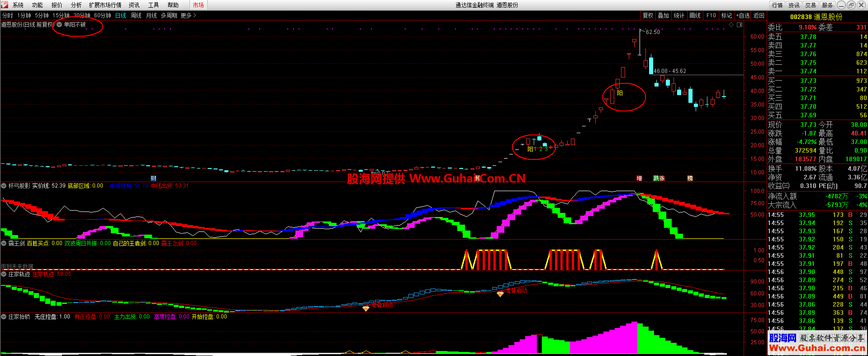Switch to 1分钟 chart period
Screen dimensions: 868x356
24,15
